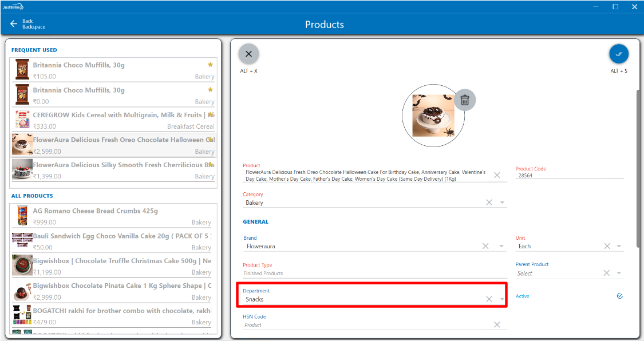Toggle the Active checkbox
Image resolution: width=644 pixels, height=341 pixels.
tap(619, 296)
